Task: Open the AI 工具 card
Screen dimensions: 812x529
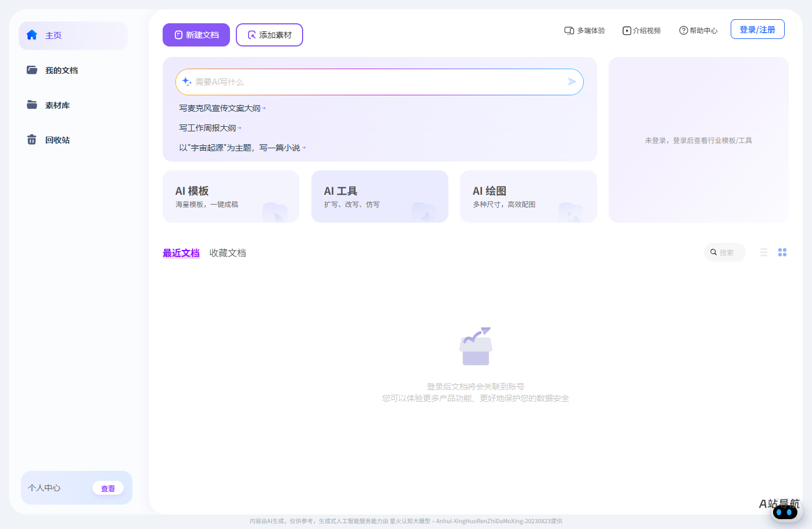Action: click(x=380, y=196)
